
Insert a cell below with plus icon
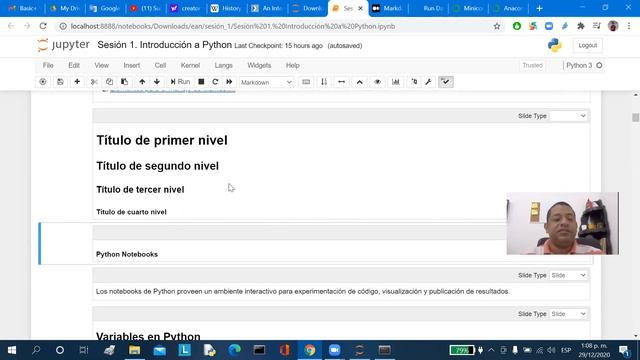point(77,82)
